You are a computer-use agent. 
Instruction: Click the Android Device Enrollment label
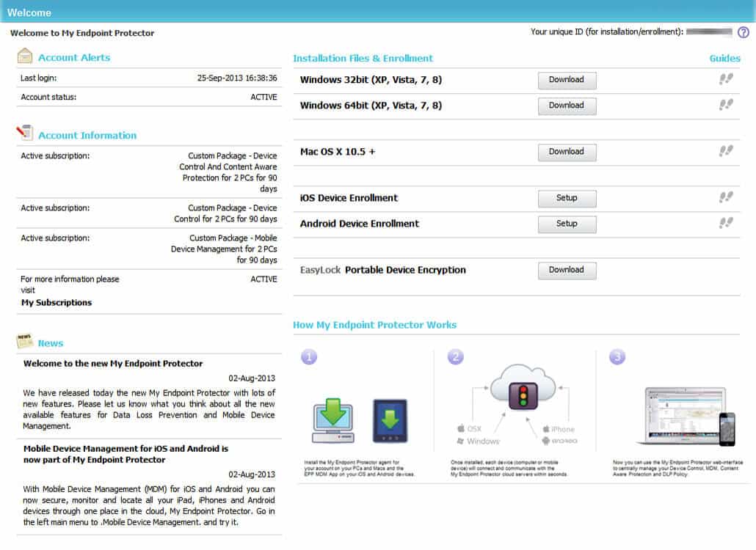[360, 224]
